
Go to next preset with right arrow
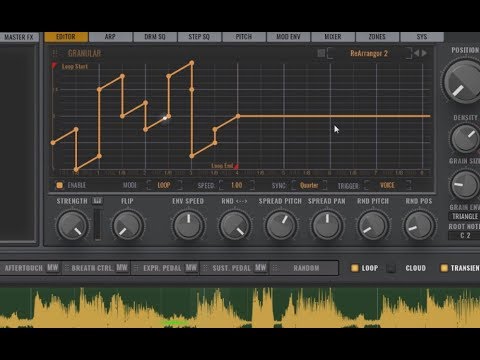tap(424, 53)
